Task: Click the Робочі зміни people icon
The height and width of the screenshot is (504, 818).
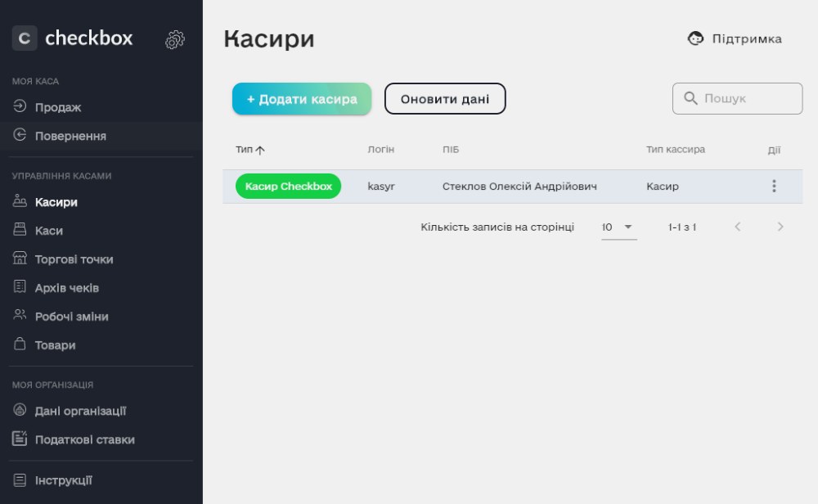Action: [20, 317]
